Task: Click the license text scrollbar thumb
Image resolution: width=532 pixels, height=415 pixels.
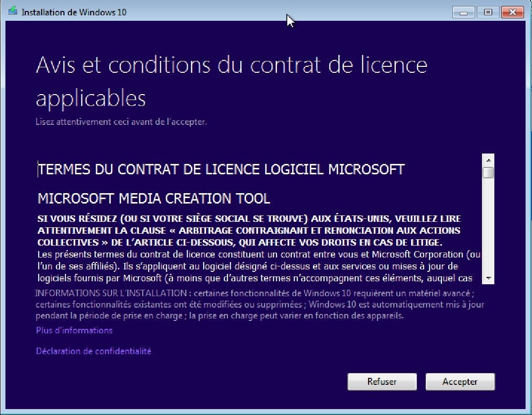Action: point(488,172)
